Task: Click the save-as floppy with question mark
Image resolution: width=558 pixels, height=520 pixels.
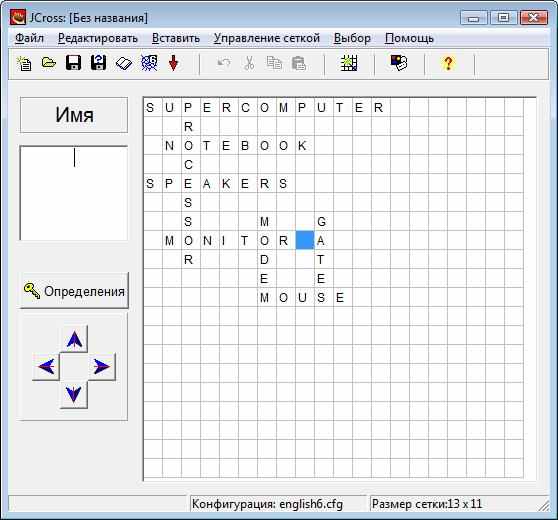Action: [98, 63]
